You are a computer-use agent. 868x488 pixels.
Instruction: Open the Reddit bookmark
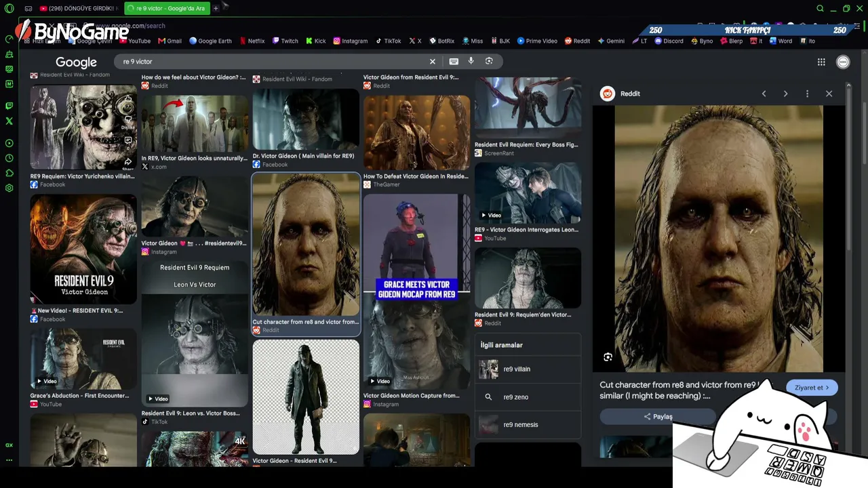(x=577, y=41)
